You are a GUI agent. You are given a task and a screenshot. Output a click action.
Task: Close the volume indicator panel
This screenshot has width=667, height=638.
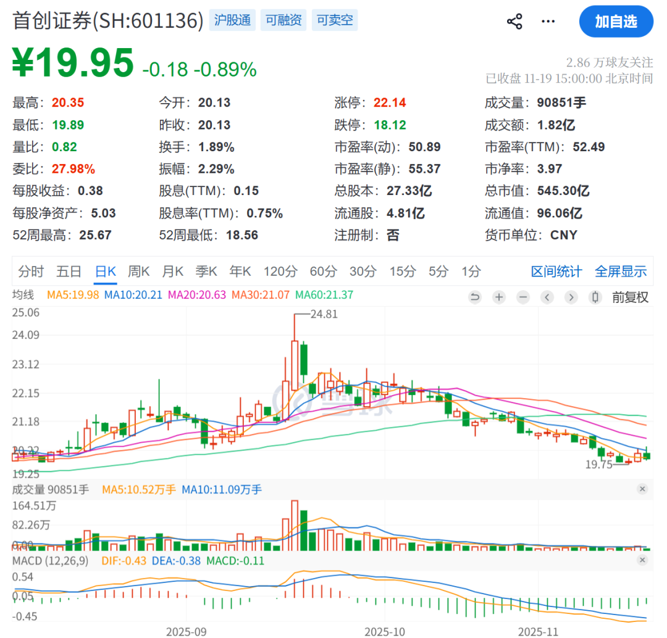point(641,489)
